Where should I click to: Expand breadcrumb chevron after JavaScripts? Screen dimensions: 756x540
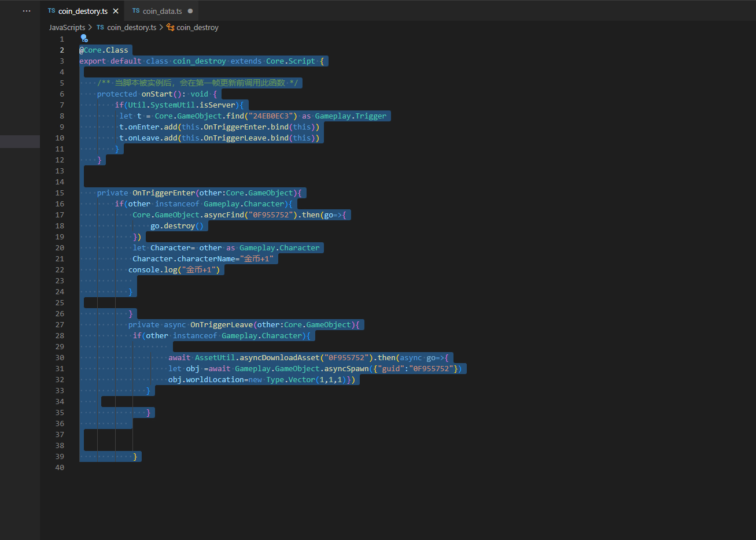click(90, 27)
